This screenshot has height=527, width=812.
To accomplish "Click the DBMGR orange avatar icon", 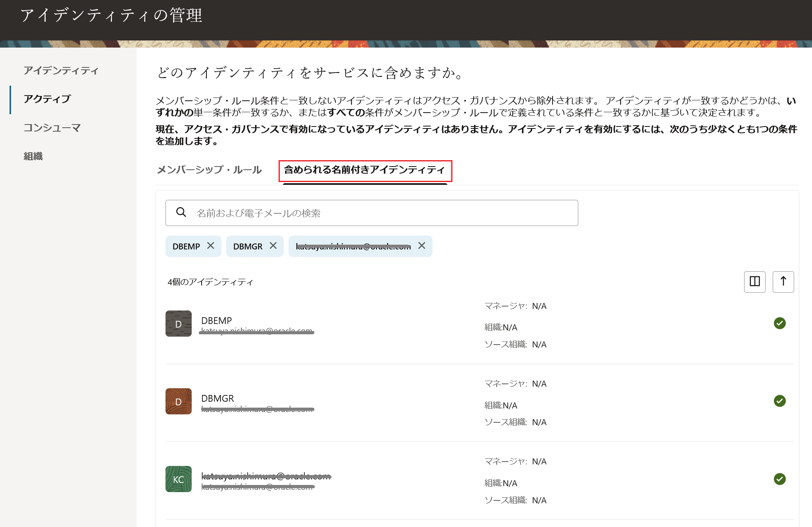I will click(x=179, y=401).
